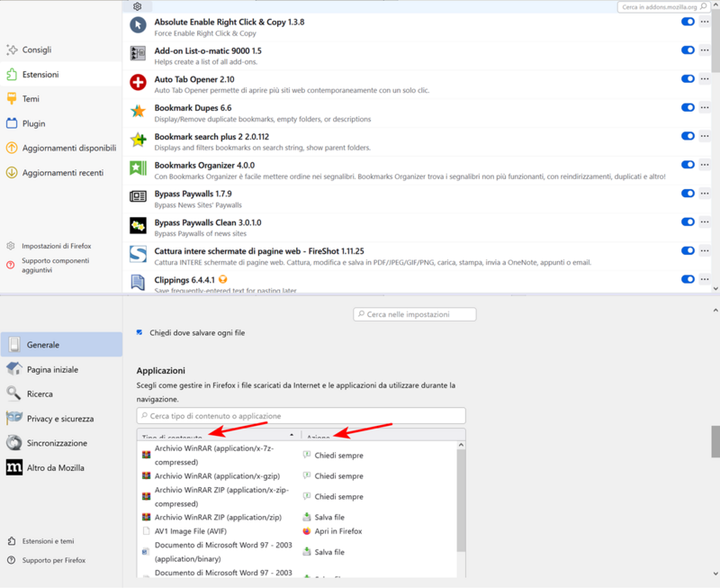Viewport: 720px width, 588px height.
Task: Uncheck Chiedi dove salvare ogni file
Action: point(139,332)
